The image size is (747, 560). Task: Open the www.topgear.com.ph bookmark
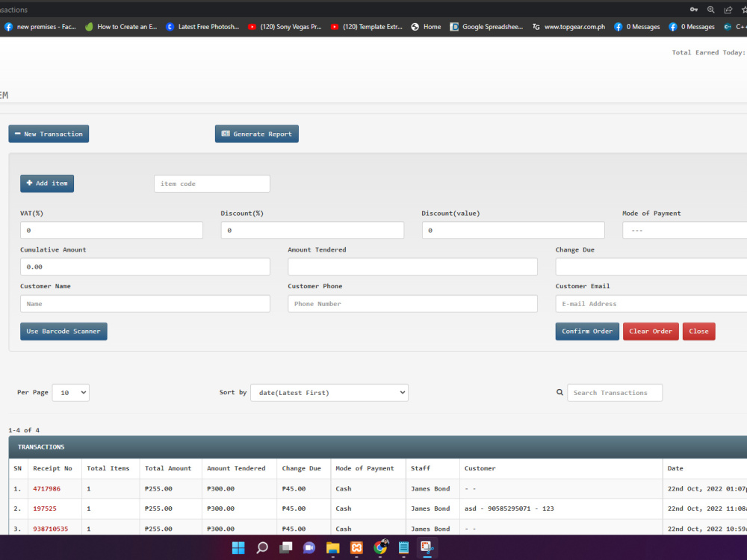click(568, 27)
